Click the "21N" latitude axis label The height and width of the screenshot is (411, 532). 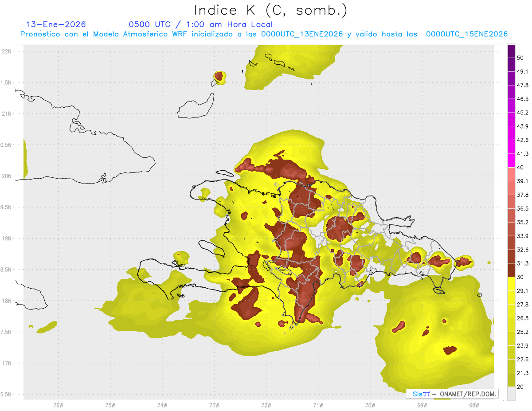(7, 114)
